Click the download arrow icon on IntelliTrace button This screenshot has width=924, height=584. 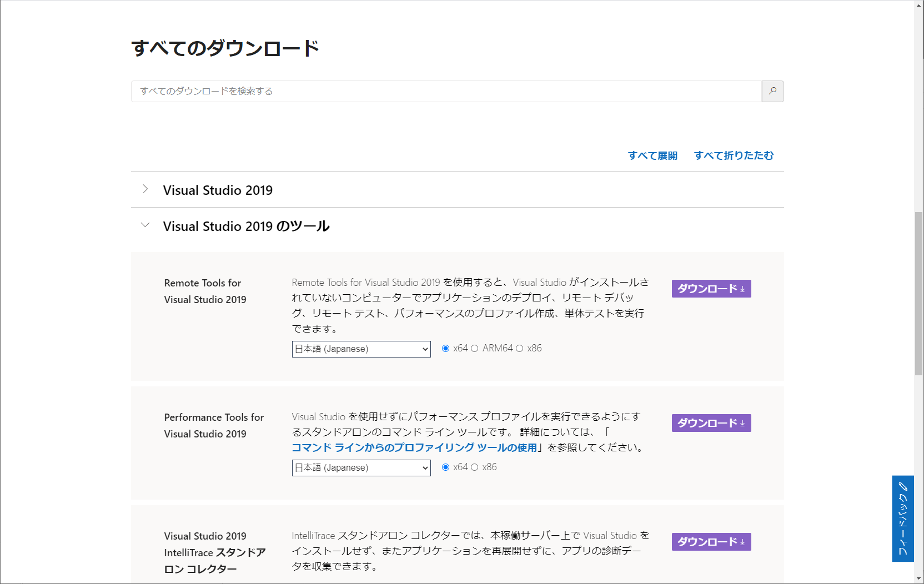point(742,542)
